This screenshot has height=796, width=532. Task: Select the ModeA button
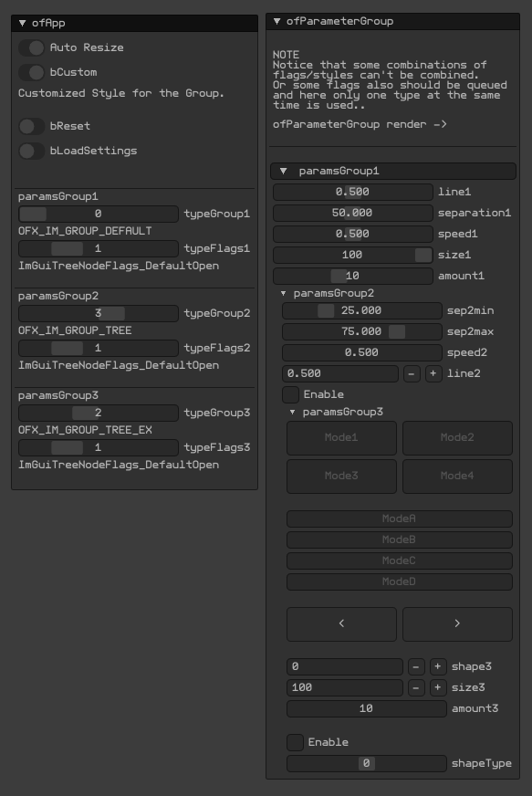[400, 518]
